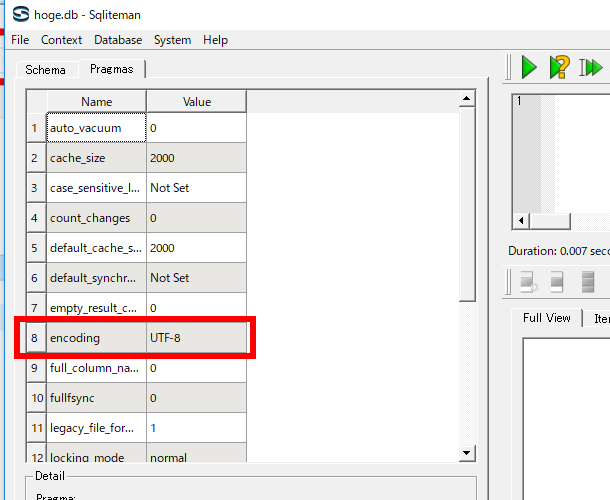Image resolution: width=610 pixels, height=500 pixels.
Task: Switch to the Full View tab
Action: (x=547, y=318)
